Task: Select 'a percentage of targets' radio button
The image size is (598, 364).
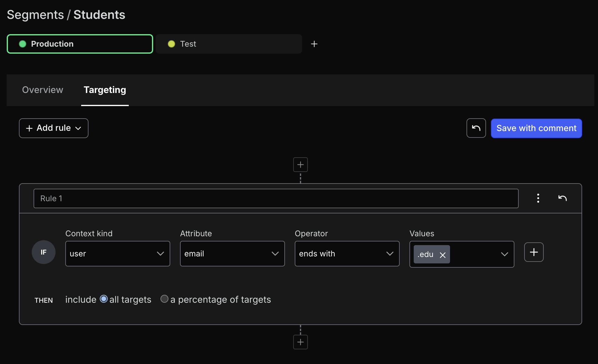Action: pyautogui.click(x=164, y=299)
